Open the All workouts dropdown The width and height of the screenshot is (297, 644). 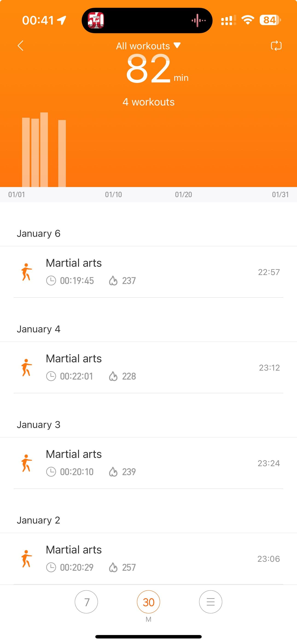pos(148,46)
